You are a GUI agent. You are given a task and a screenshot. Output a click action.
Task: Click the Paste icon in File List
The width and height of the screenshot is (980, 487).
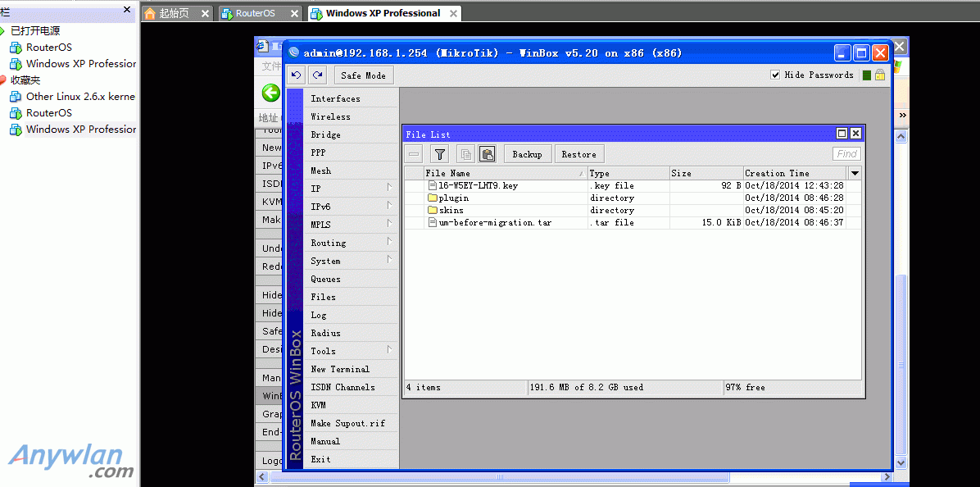pyautogui.click(x=487, y=154)
